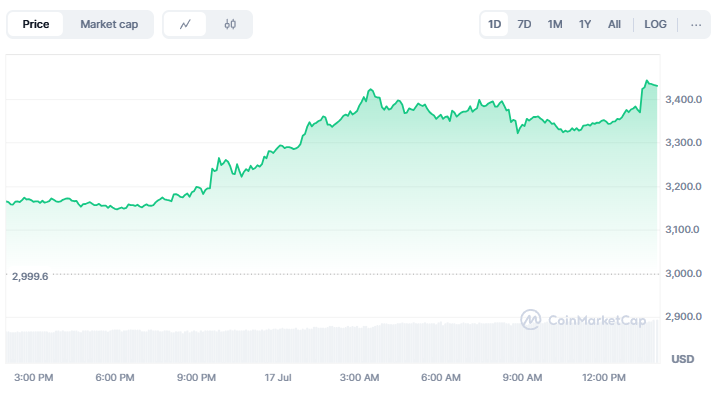
Task: Click the 2,900.0 y-axis value
Action: click(x=684, y=317)
